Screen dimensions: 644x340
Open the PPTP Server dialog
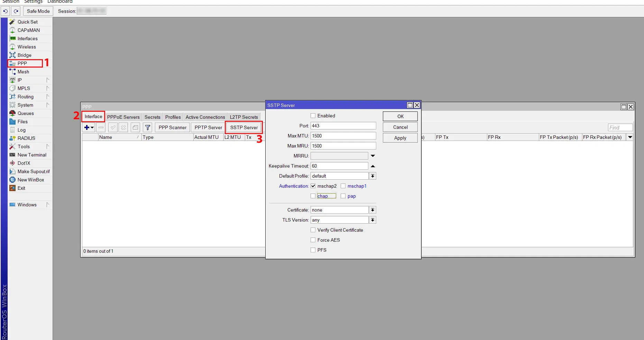pos(208,127)
